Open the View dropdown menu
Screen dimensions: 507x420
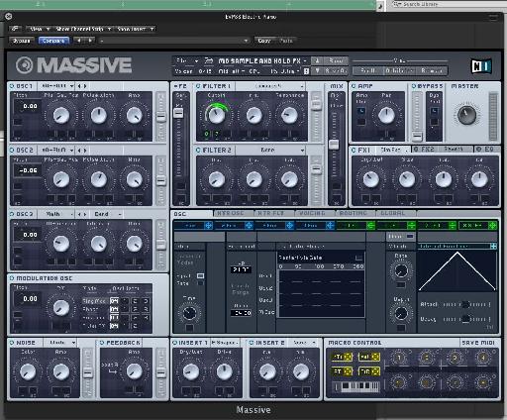point(39,29)
